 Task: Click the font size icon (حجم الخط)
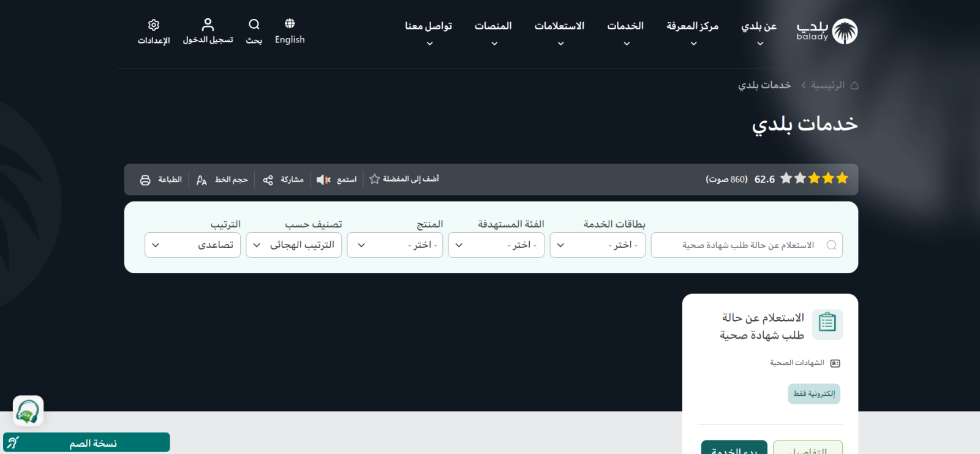click(x=202, y=180)
